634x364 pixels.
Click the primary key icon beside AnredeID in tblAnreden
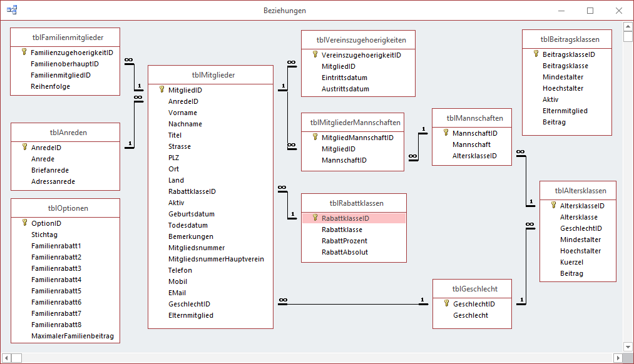[24, 147]
